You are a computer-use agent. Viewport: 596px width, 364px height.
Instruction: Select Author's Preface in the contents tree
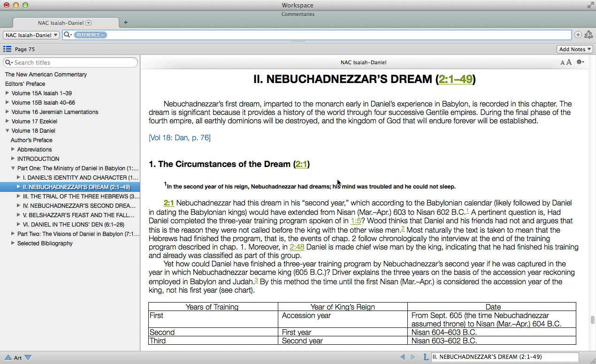coord(31,140)
